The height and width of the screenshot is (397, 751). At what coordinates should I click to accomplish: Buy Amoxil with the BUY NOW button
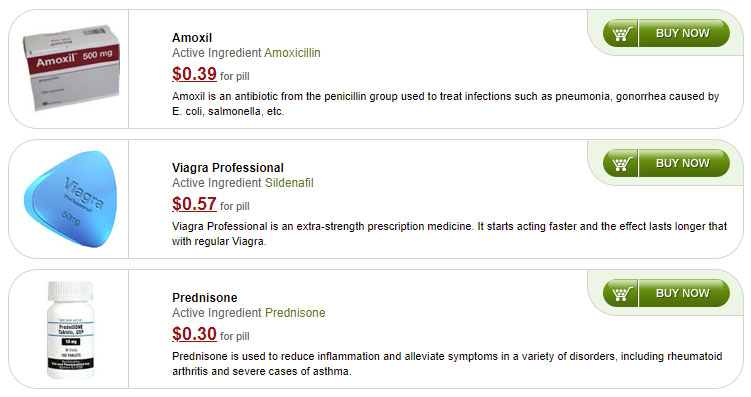(683, 34)
